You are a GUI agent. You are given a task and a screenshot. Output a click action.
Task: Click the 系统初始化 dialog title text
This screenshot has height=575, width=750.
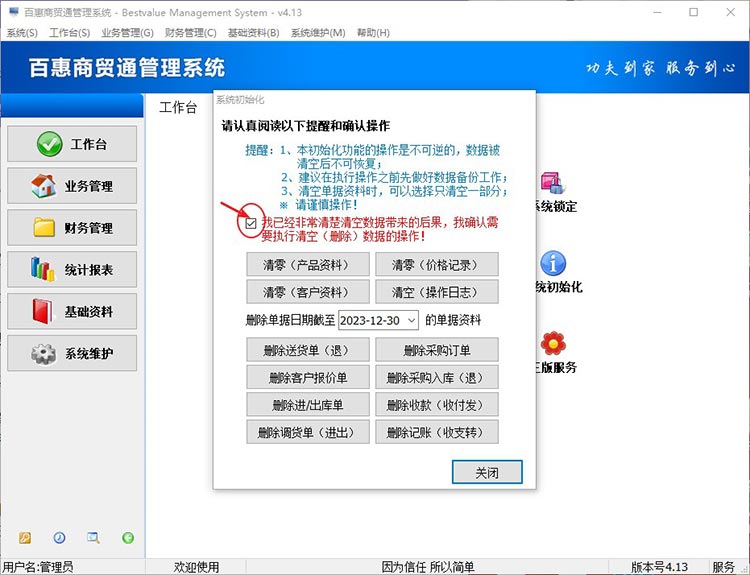click(240, 100)
